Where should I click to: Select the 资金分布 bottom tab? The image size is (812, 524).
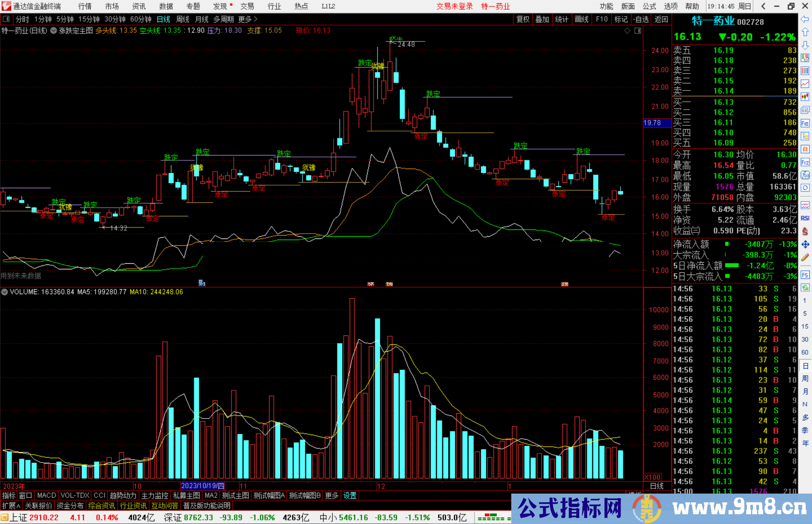(x=70, y=506)
